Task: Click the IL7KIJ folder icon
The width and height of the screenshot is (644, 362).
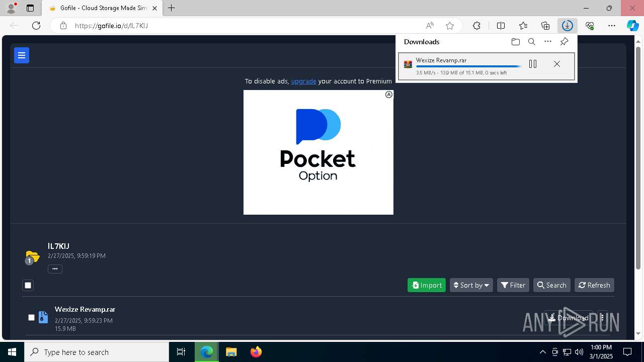Action: pyautogui.click(x=32, y=257)
